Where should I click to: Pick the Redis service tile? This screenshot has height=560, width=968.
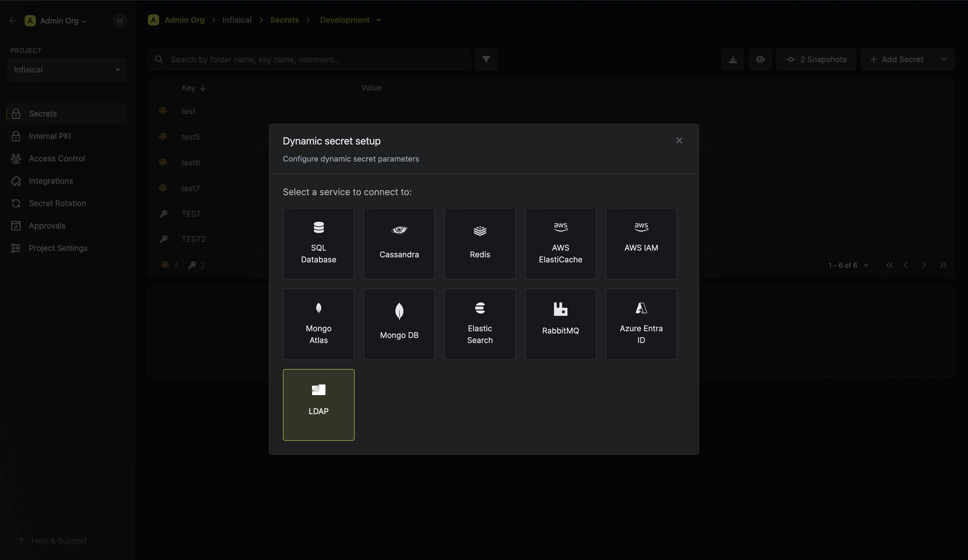(480, 244)
